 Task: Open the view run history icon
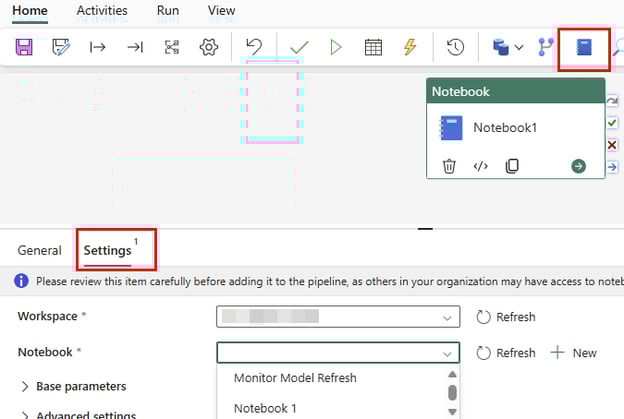[x=455, y=47]
